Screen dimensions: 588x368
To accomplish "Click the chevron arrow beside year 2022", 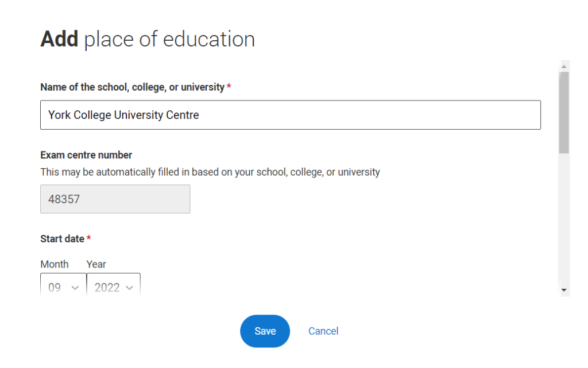I will click(x=129, y=288).
